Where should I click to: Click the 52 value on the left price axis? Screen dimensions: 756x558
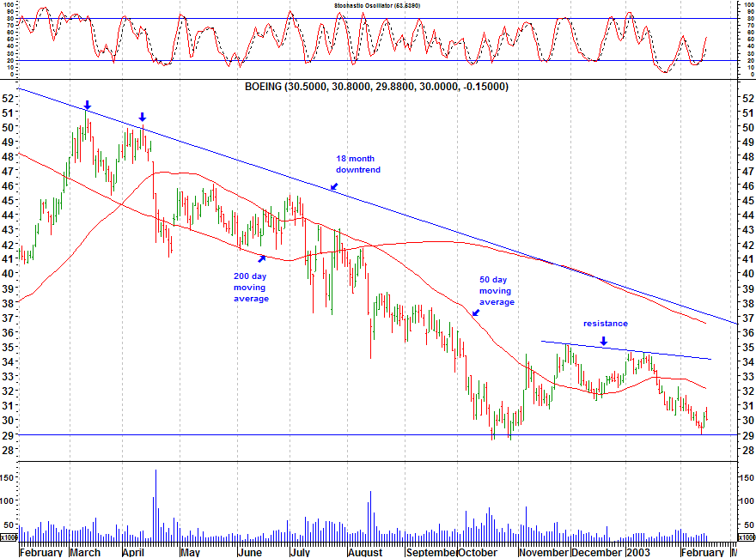pos(9,98)
